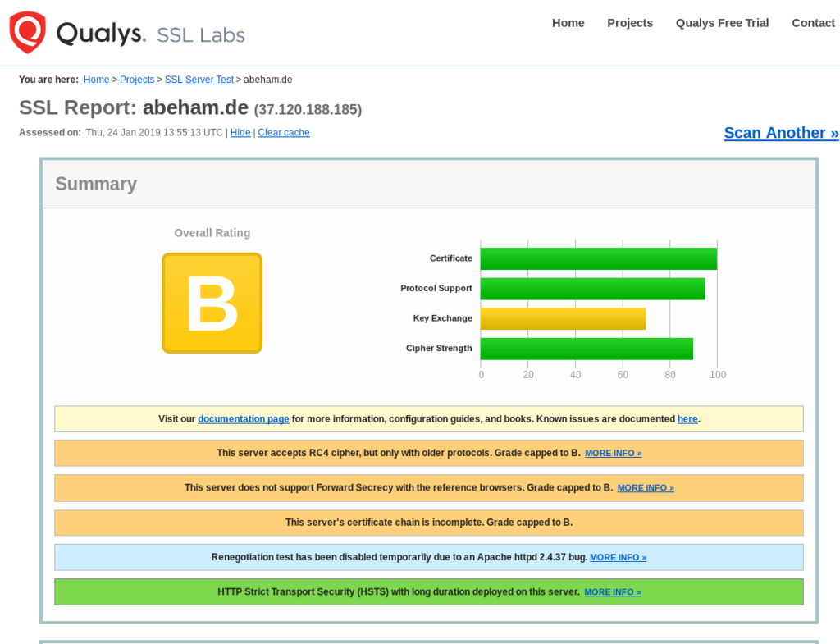The height and width of the screenshot is (644, 840).
Task: Open the documentation page link
Action: coord(243,419)
